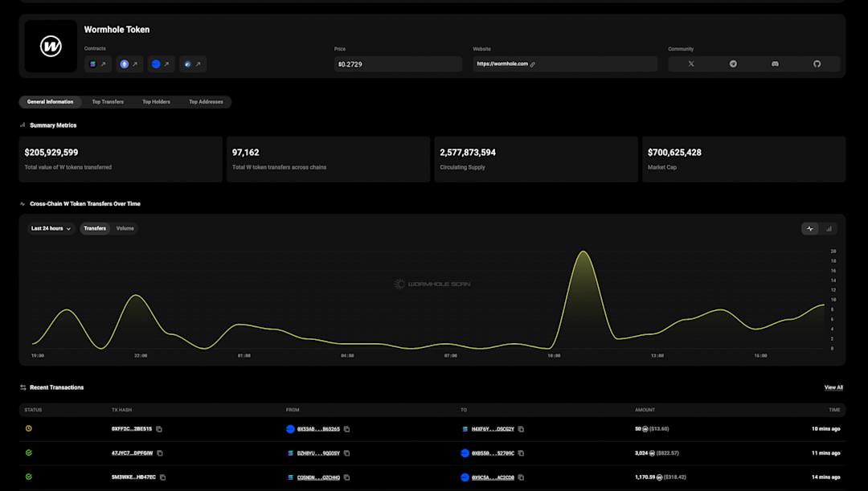The image size is (868, 491).
Task: Copy to-address in the 10 mins ago row
Action: coord(521,429)
